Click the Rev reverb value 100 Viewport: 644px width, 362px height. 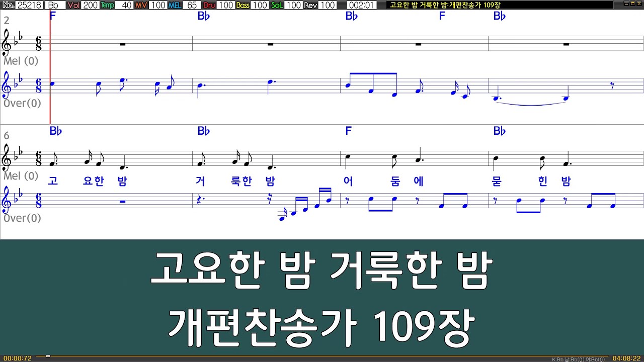[327, 5]
